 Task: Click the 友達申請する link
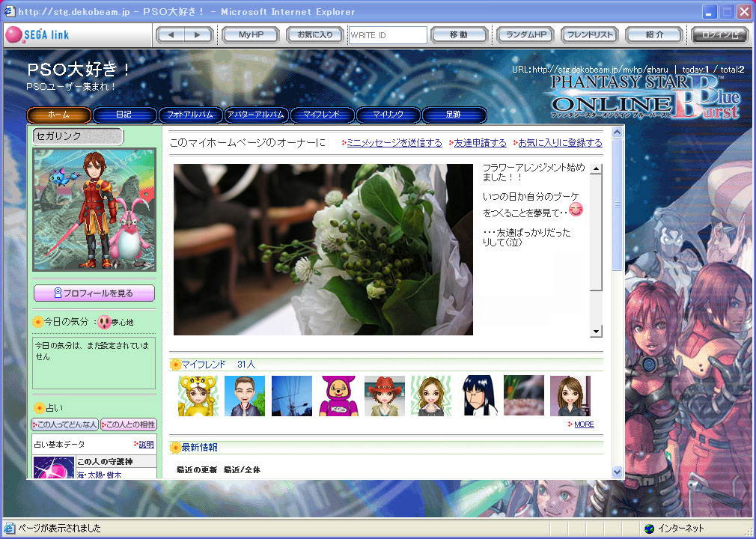[480, 142]
